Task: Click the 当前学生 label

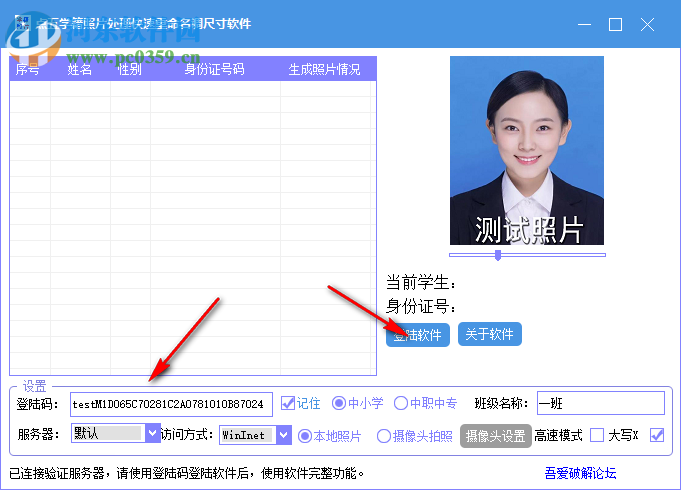Action: 420,282
